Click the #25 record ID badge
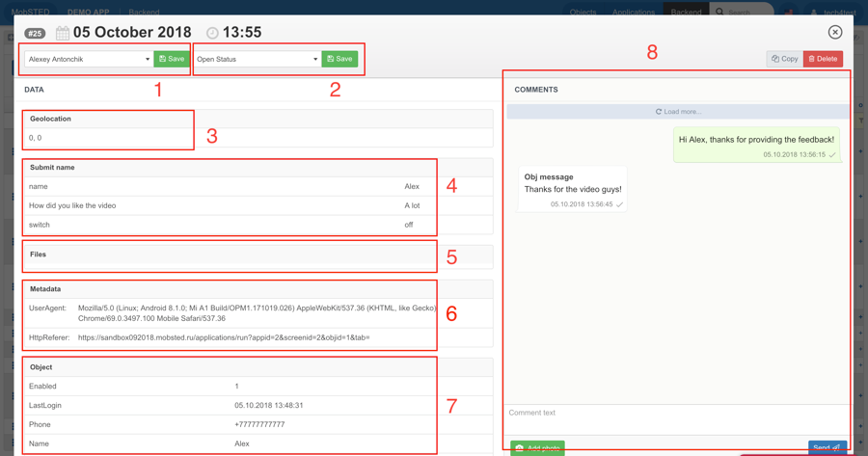This screenshot has width=868, height=456. (x=35, y=34)
